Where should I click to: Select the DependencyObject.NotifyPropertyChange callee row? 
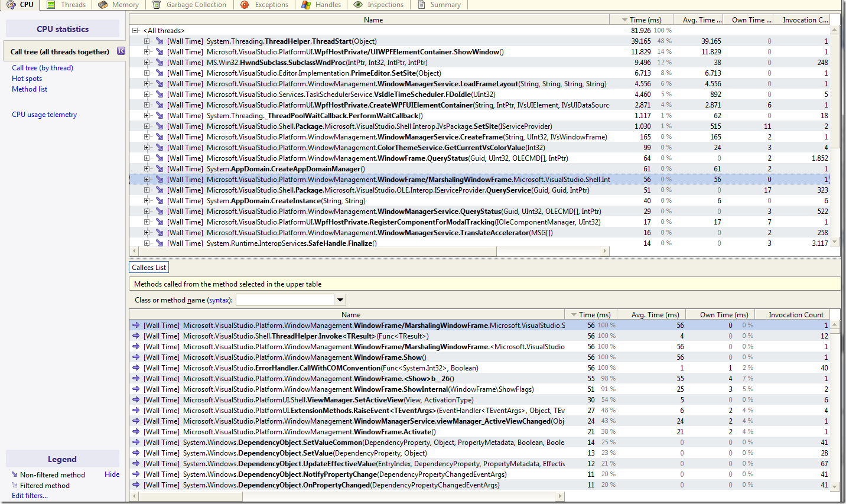point(480,474)
